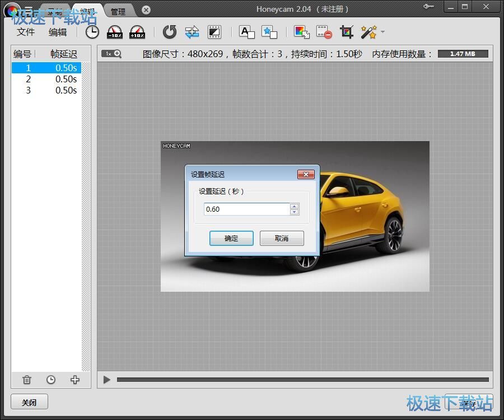Click the star sticker insert icon
Image resolution: width=504 pixels, height=420 pixels.
click(269, 32)
